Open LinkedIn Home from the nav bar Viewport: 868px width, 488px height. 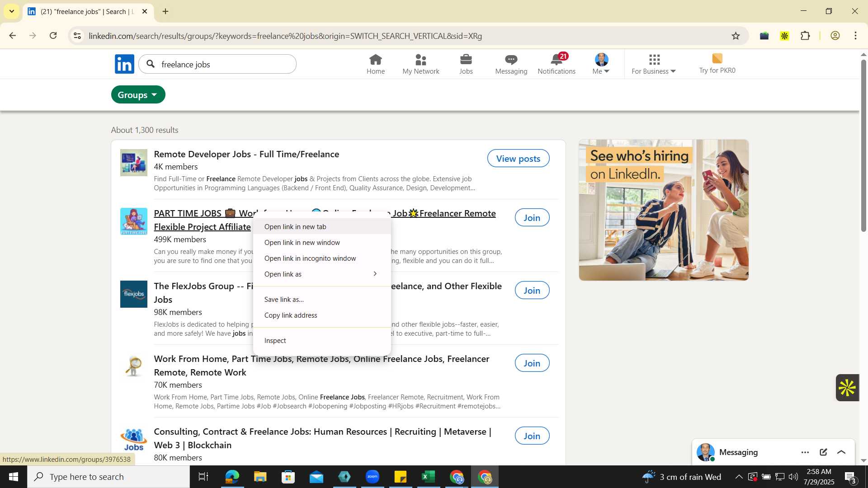(375, 64)
